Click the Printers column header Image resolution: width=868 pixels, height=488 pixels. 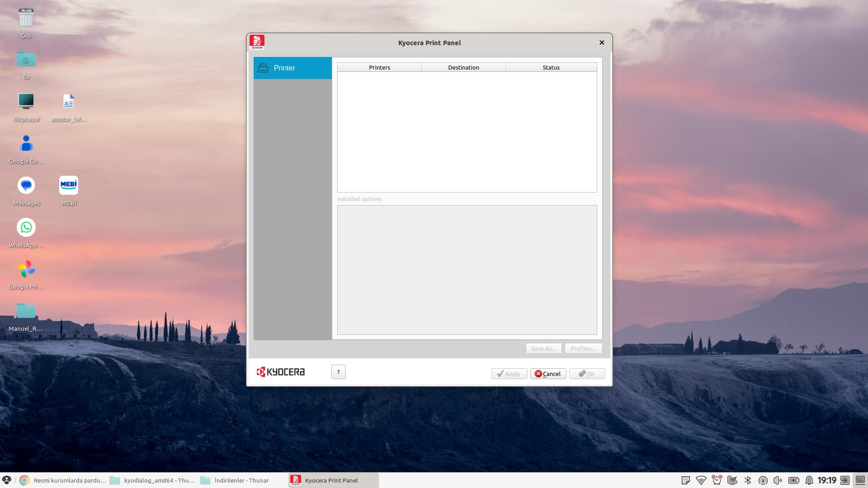click(379, 67)
